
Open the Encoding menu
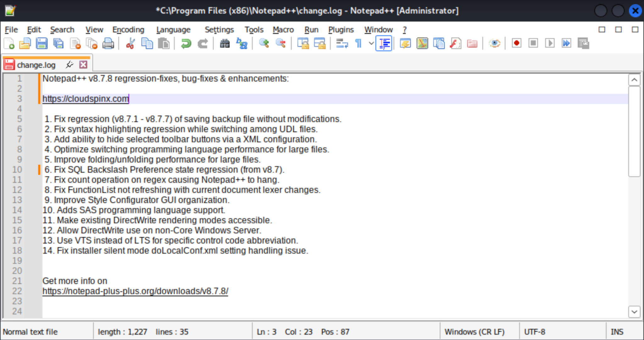point(128,30)
